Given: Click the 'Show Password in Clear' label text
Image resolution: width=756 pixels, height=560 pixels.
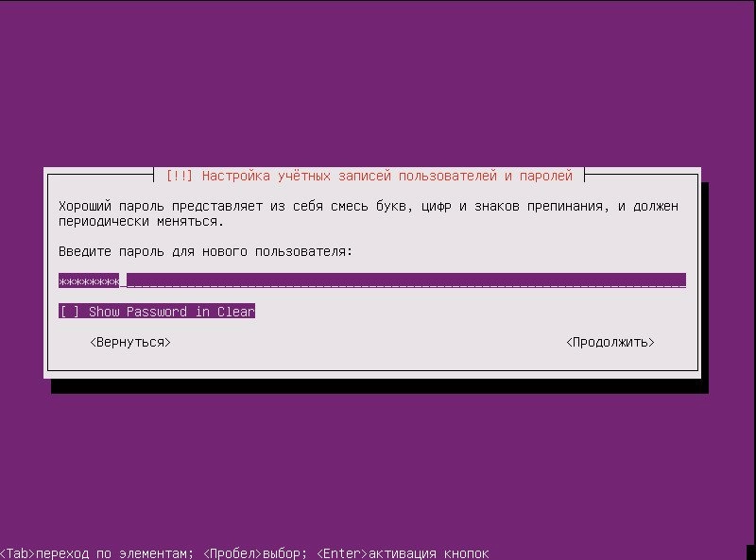Looking at the screenshot, I should [171, 312].
